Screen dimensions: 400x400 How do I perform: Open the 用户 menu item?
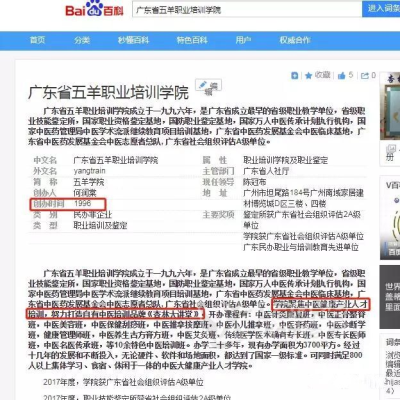(243, 40)
